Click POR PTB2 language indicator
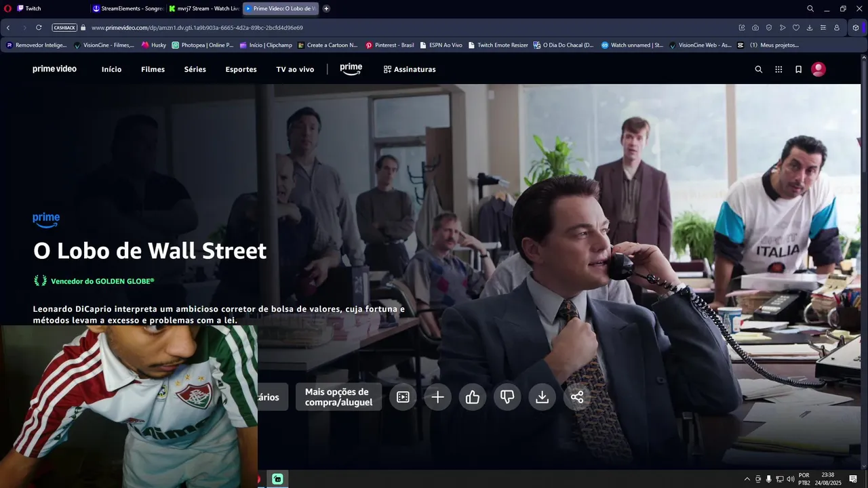Screen dimensions: 868x488 [x=804, y=479]
